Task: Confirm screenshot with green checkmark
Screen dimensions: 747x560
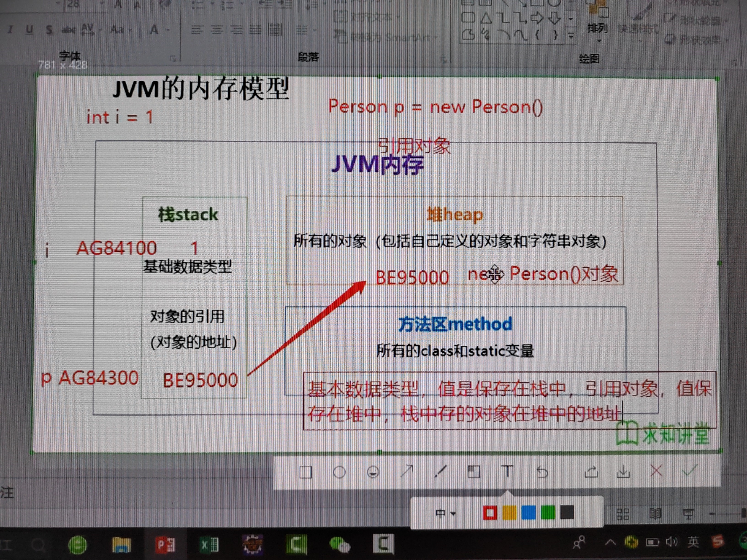Action: tap(690, 470)
